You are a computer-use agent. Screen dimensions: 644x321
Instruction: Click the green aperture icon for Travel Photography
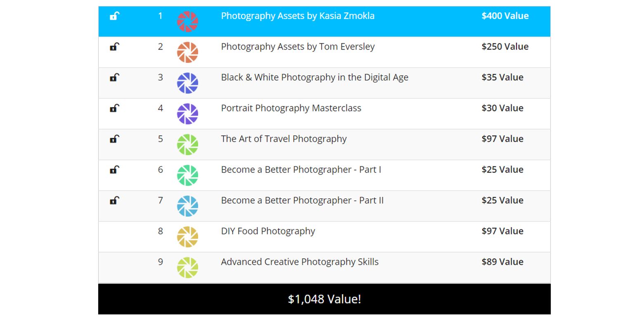(x=187, y=144)
